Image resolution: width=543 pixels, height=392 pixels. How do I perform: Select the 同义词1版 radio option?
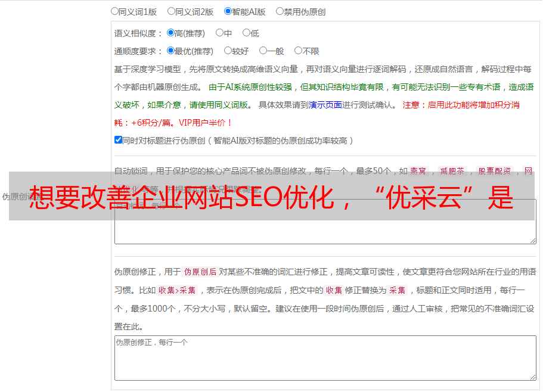coord(114,11)
